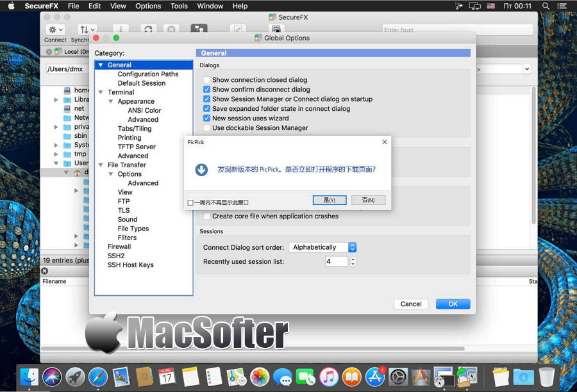Open the path dropdown in the SecureFX window
This screenshot has width=577, height=392.
(527, 69)
